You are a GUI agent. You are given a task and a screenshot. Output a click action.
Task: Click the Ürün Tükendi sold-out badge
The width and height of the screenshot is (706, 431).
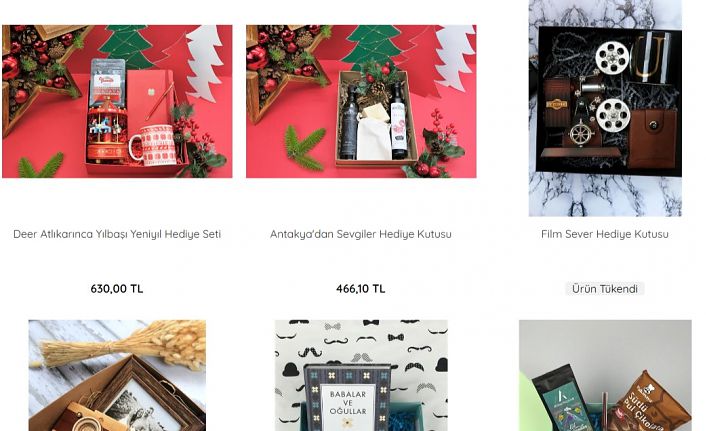pyautogui.click(x=605, y=289)
